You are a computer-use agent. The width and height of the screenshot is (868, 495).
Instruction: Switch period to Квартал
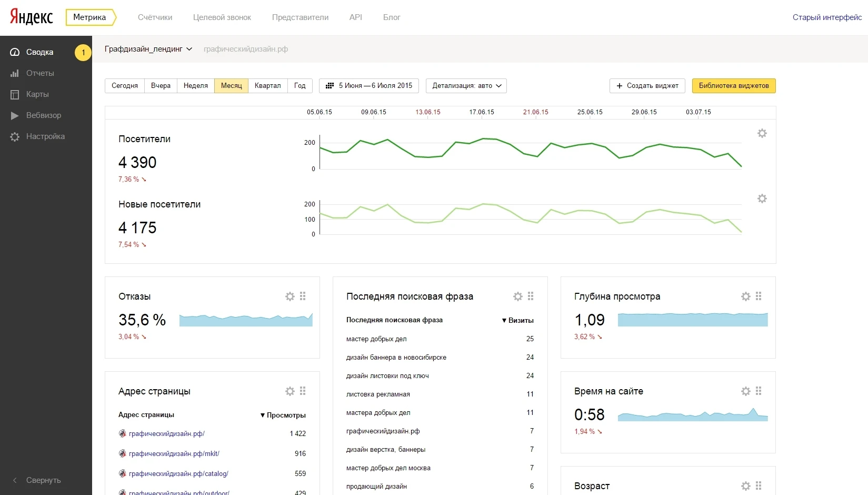tap(267, 86)
